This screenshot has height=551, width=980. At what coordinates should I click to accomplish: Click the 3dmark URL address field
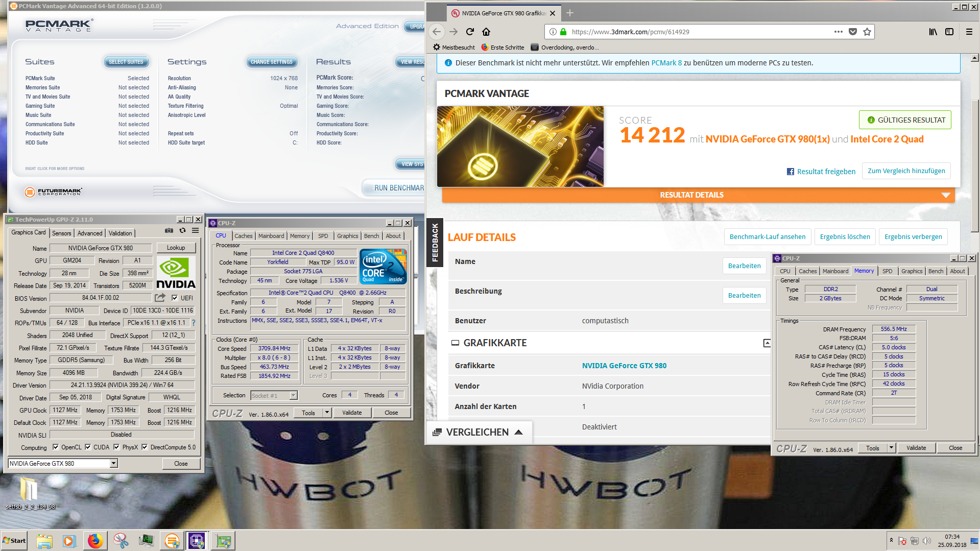[x=700, y=32]
